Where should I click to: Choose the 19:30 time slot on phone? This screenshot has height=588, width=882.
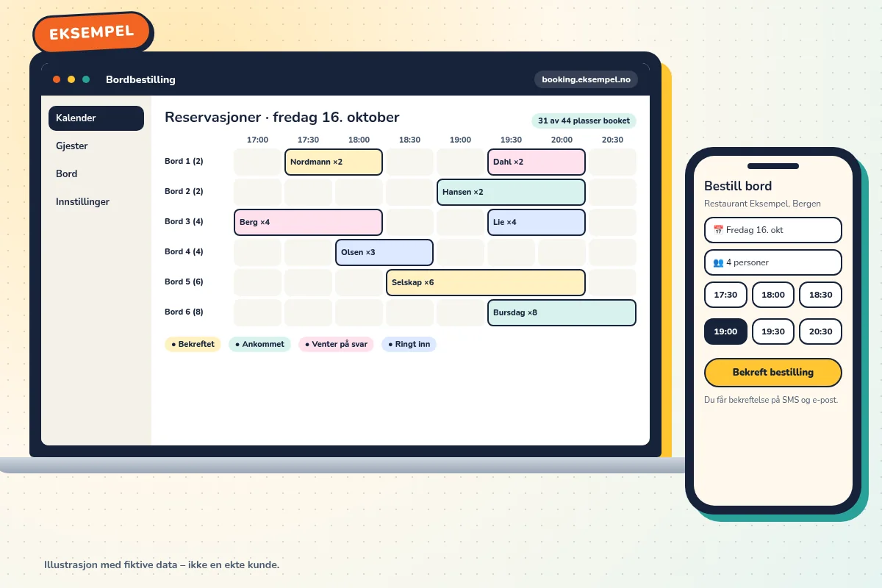tap(773, 331)
